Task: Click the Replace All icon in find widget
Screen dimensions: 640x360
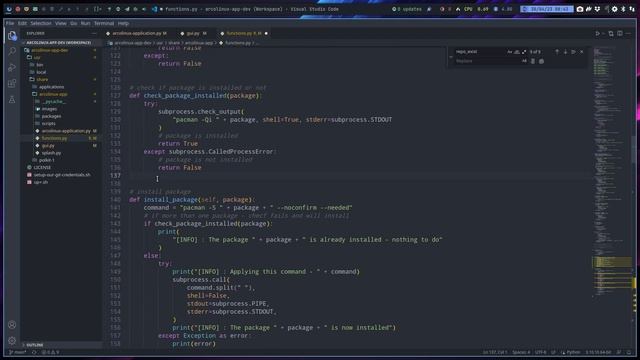Action: (541, 61)
